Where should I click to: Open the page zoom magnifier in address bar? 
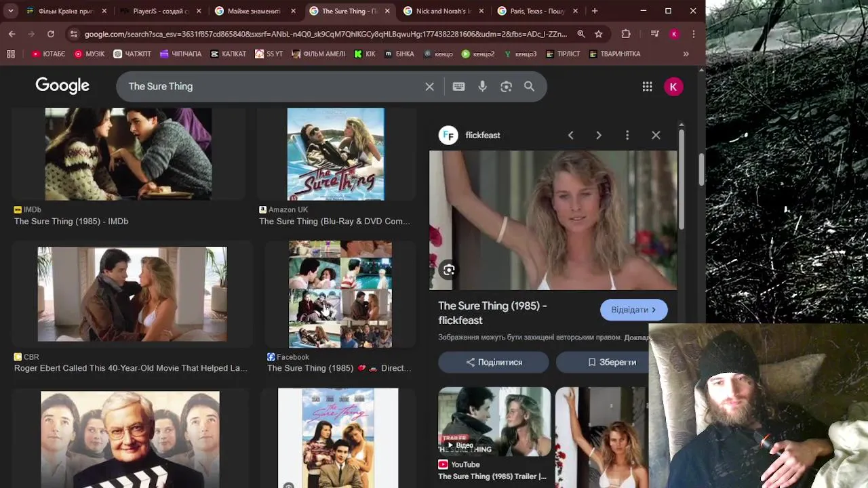581,34
